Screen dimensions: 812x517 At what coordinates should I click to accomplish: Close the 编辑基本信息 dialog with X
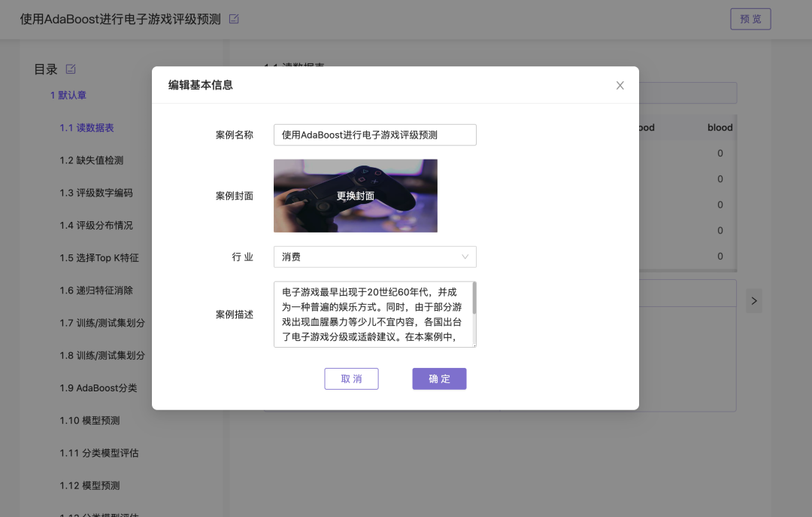click(x=620, y=86)
